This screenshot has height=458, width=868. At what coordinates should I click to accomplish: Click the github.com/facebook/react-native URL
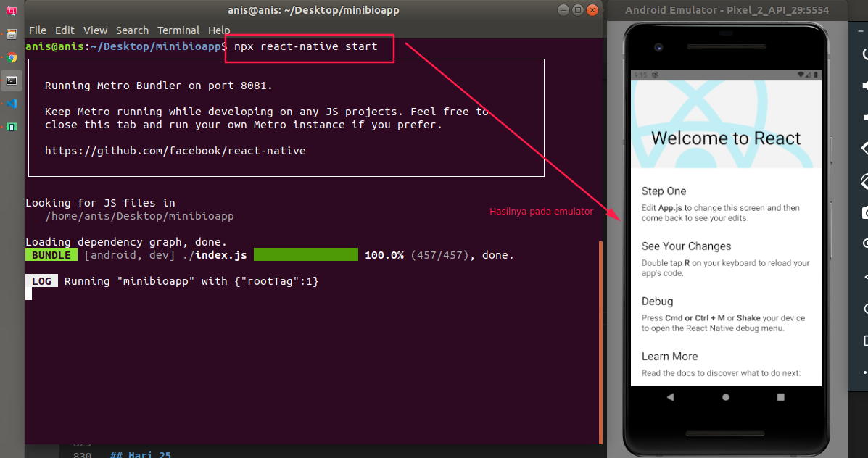tap(175, 151)
